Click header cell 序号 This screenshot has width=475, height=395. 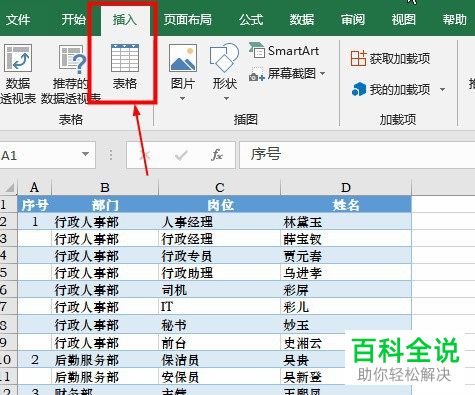click(x=35, y=205)
